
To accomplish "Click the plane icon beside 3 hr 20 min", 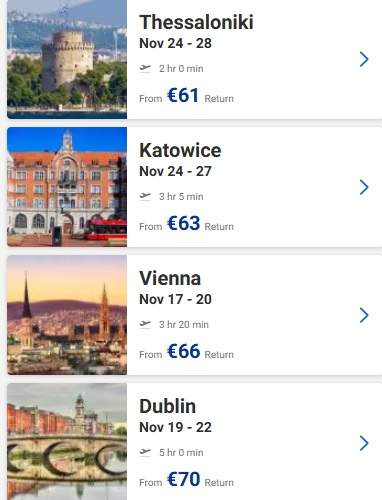I will tap(145, 324).
